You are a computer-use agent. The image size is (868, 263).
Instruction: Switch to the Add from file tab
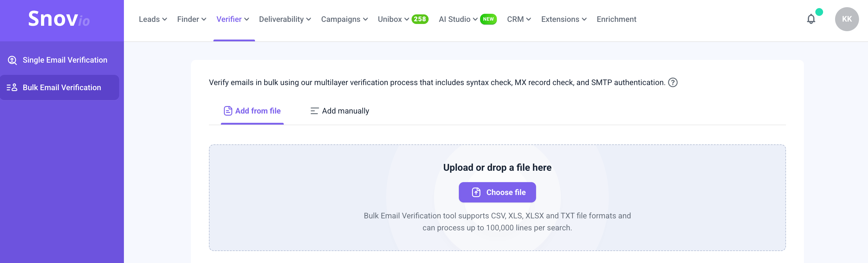252,111
